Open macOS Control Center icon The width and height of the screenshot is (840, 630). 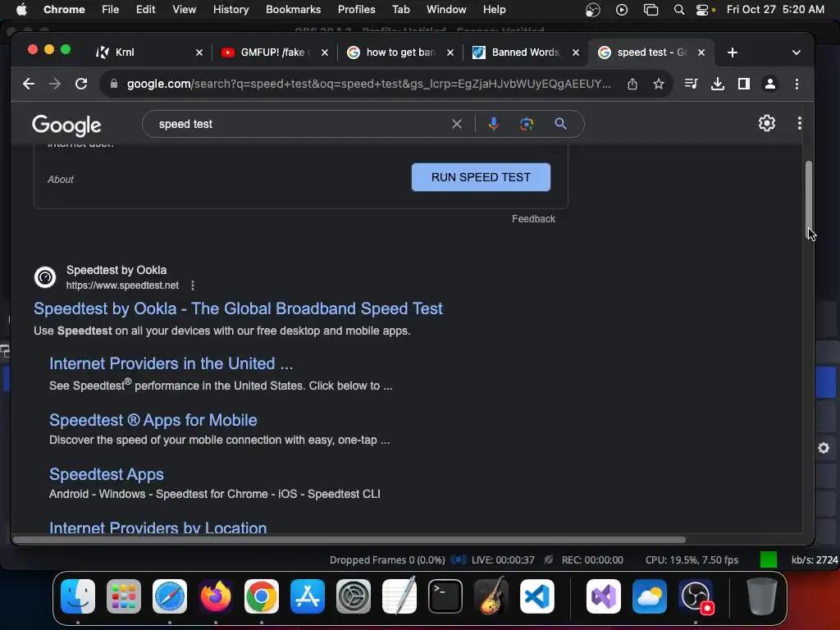pos(702,9)
